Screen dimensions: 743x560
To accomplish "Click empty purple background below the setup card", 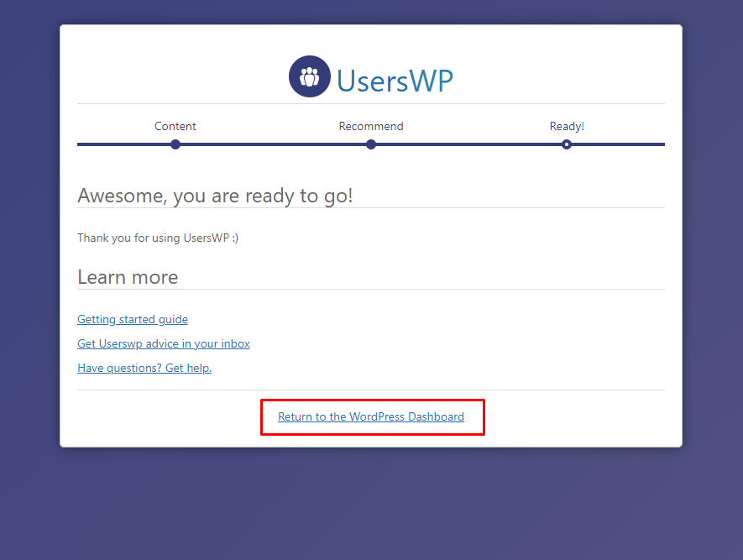I will coord(371,504).
